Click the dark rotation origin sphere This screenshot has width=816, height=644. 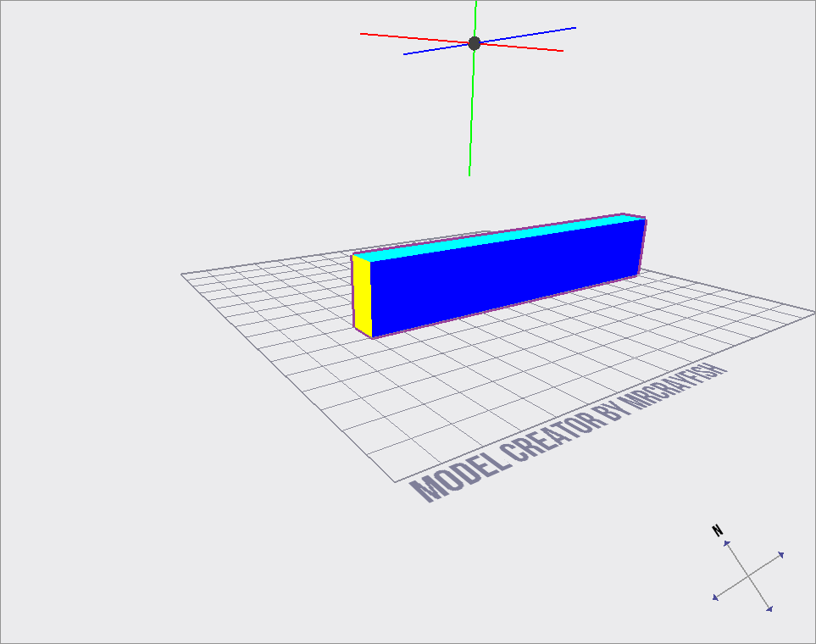coord(474,43)
